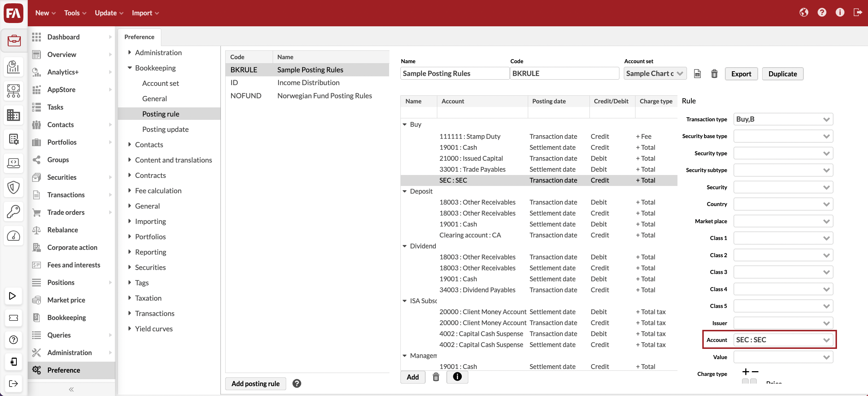
Task: Open Posting update in tree
Action: pos(165,129)
